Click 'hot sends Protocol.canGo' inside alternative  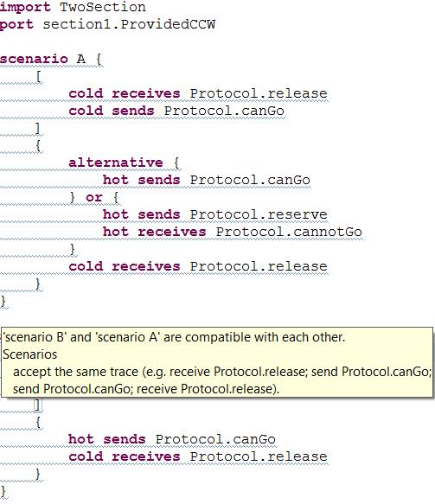coord(207,180)
